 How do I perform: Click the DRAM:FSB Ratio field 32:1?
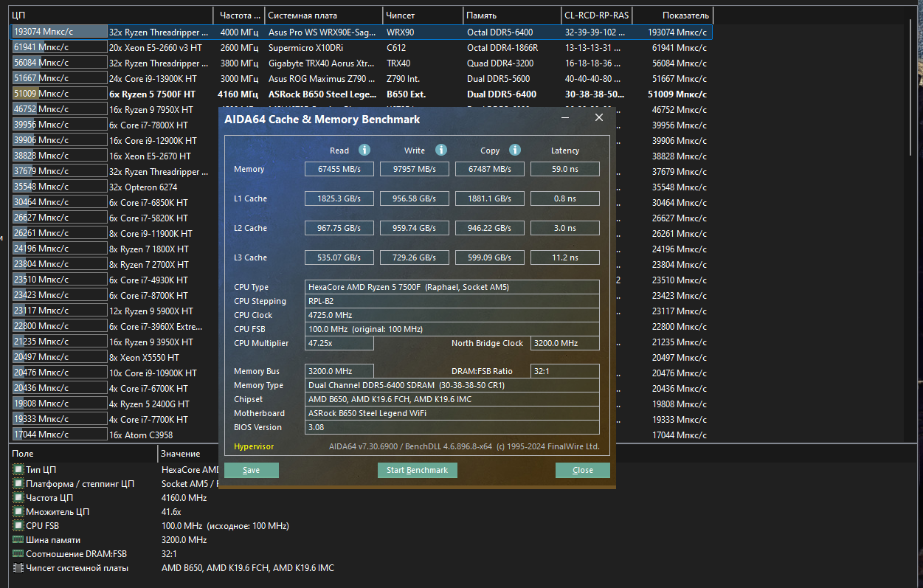pos(565,371)
